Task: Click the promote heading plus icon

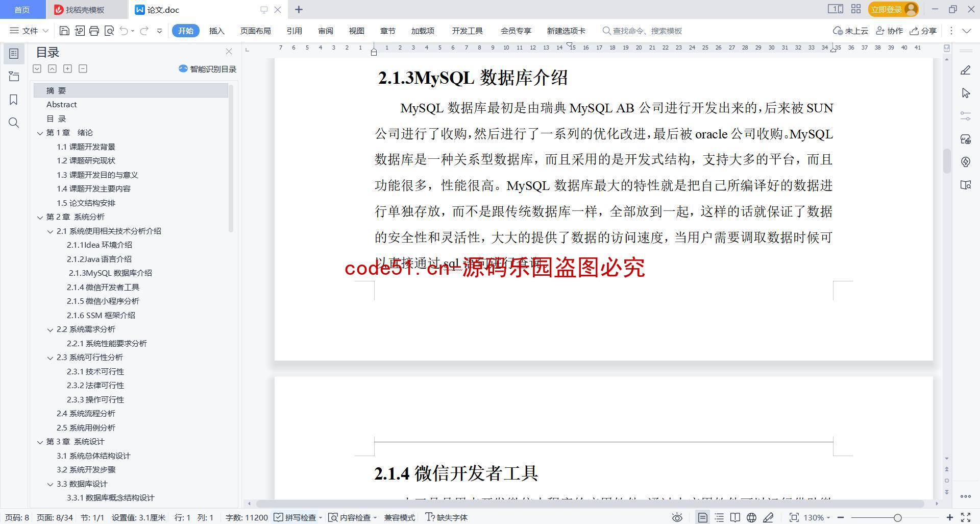Action: (x=67, y=68)
